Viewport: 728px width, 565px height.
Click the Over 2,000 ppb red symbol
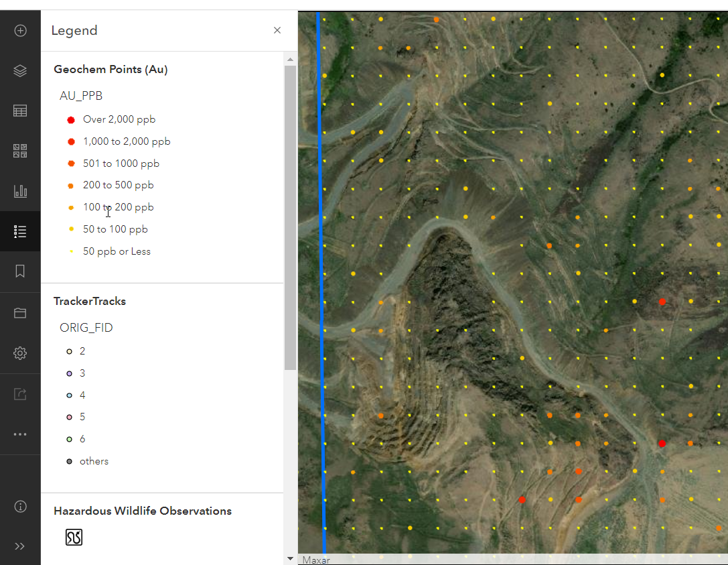point(70,120)
